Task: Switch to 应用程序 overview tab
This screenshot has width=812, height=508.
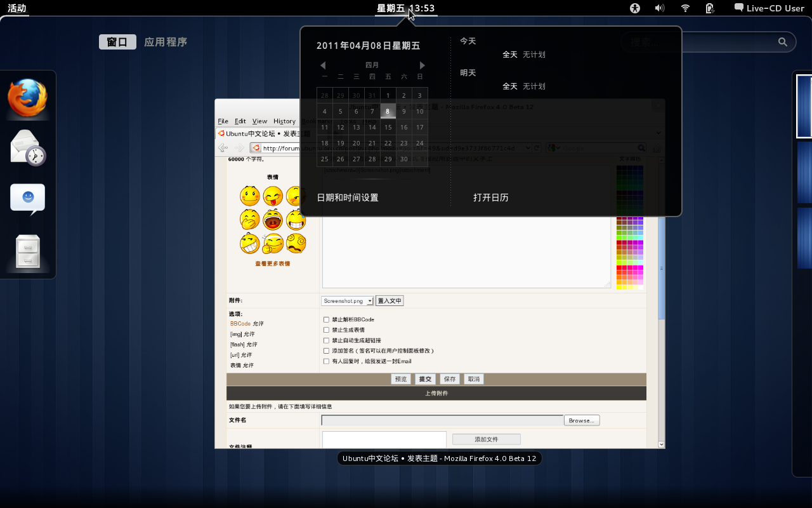Action: [x=166, y=42]
